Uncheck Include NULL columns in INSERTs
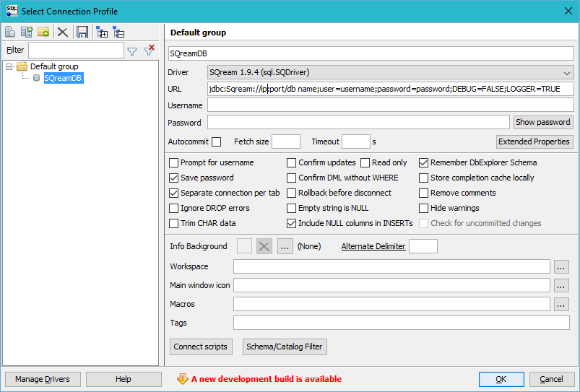 (292, 223)
